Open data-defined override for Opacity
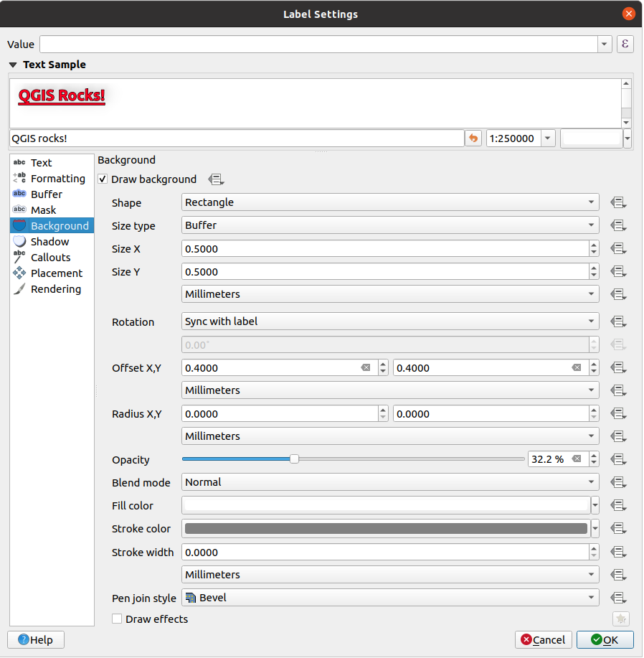Image resolution: width=644 pixels, height=658 pixels. pyautogui.click(x=618, y=459)
